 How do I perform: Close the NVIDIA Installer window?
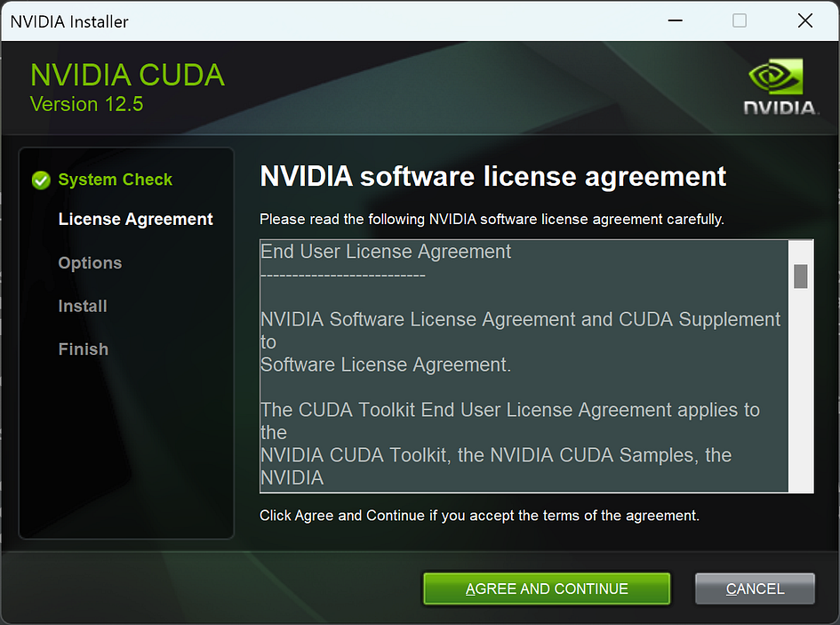click(x=804, y=21)
